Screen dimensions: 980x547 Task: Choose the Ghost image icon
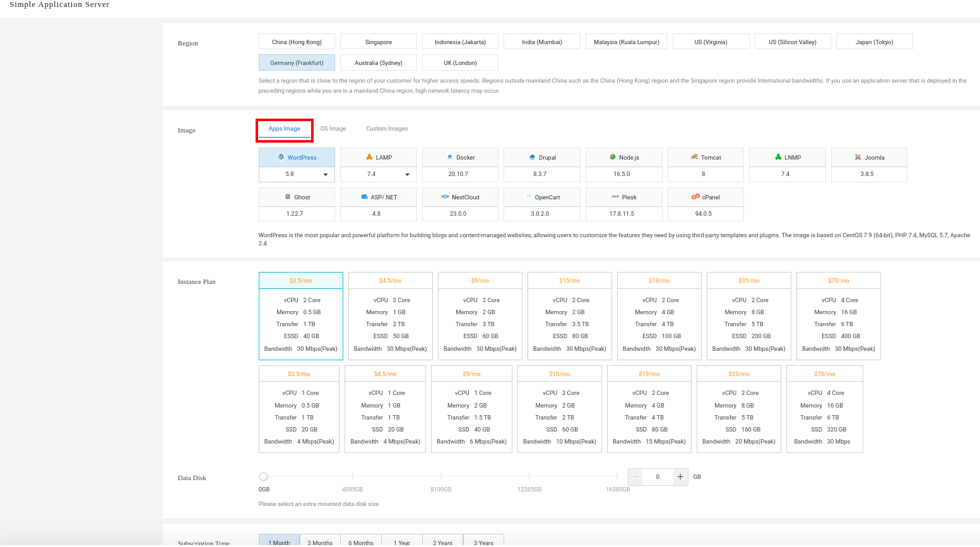pos(288,197)
